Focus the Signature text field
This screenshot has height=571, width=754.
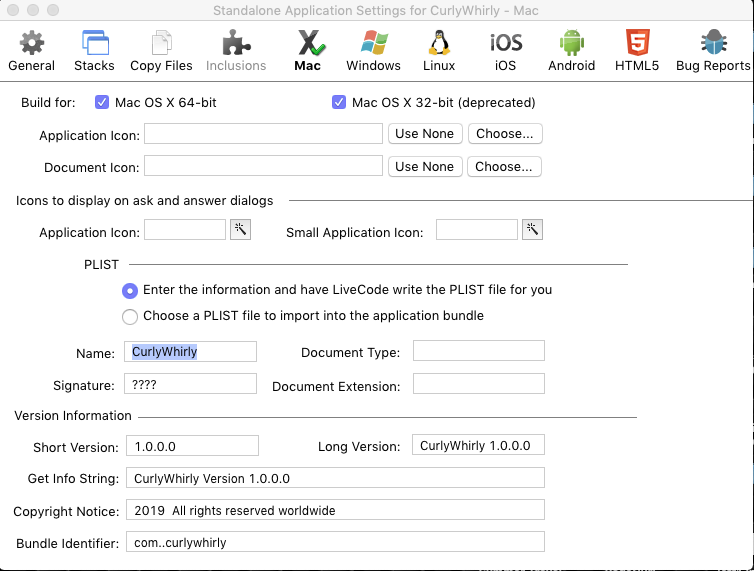(191, 384)
